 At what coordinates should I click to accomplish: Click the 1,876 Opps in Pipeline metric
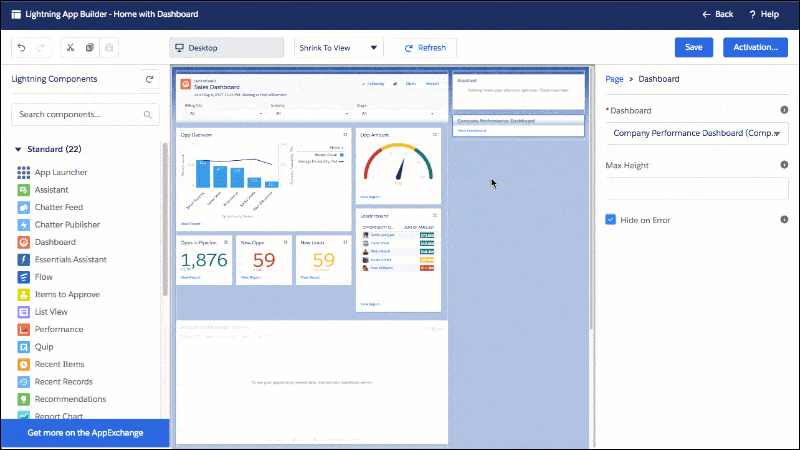[x=204, y=260]
